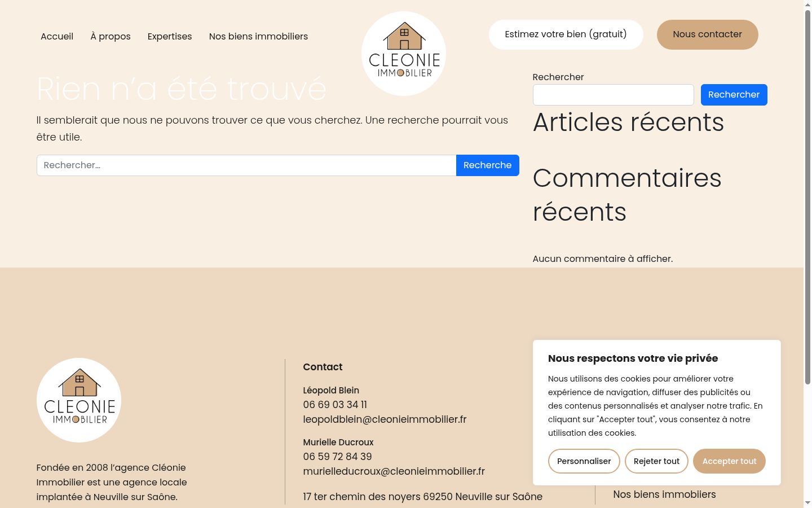Open the Accueil menu item
Image resolution: width=812 pixels, height=508 pixels.
57,36
